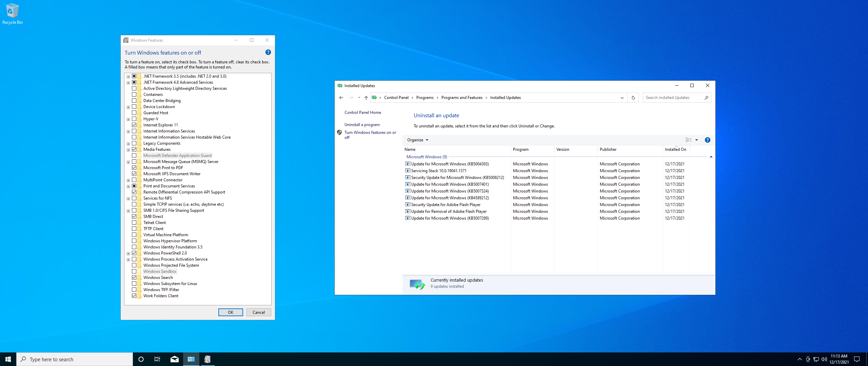Image resolution: width=868 pixels, height=366 pixels.
Task: Switch to Windows Features taskbar item
Action: pyautogui.click(x=208, y=359)
